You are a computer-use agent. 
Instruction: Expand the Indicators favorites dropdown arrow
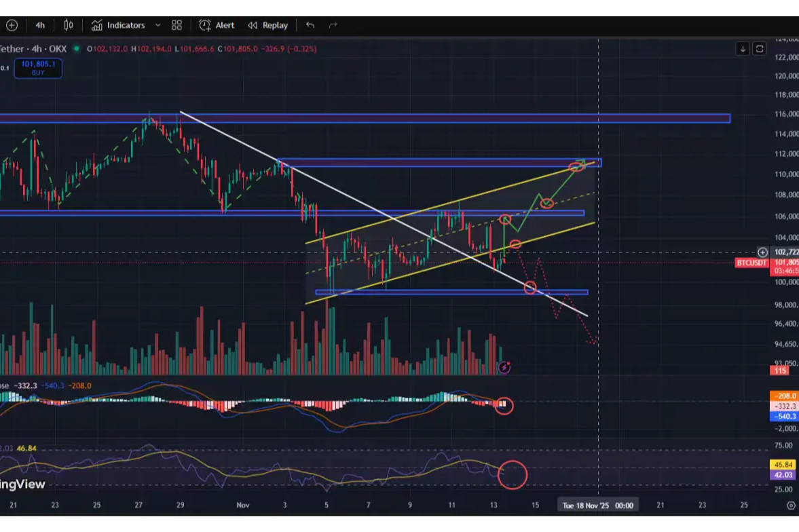157,25
